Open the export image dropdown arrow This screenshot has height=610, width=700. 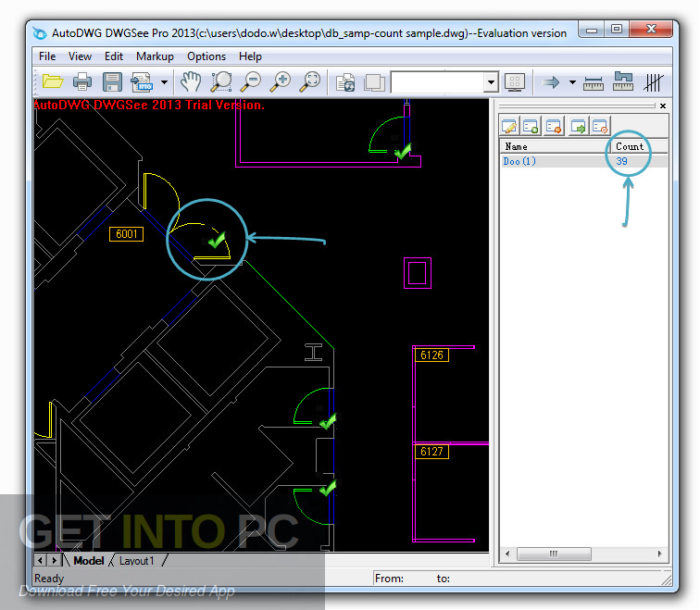[x=164, y=82]
